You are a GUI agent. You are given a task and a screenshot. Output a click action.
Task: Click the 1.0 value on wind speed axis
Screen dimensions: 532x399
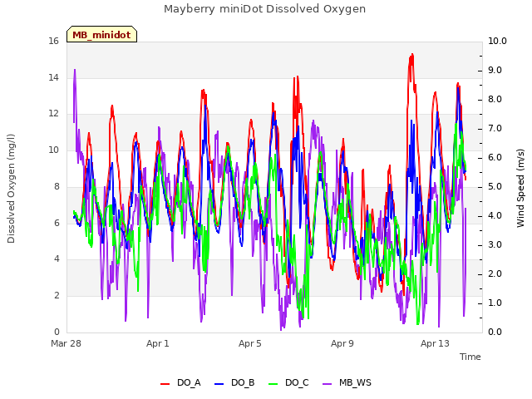pos(495,303)
